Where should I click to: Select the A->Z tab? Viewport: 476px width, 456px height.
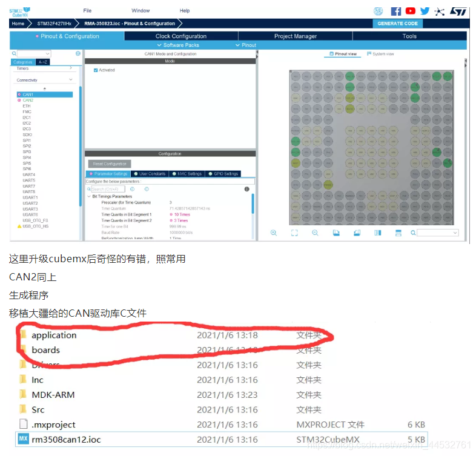43,62
